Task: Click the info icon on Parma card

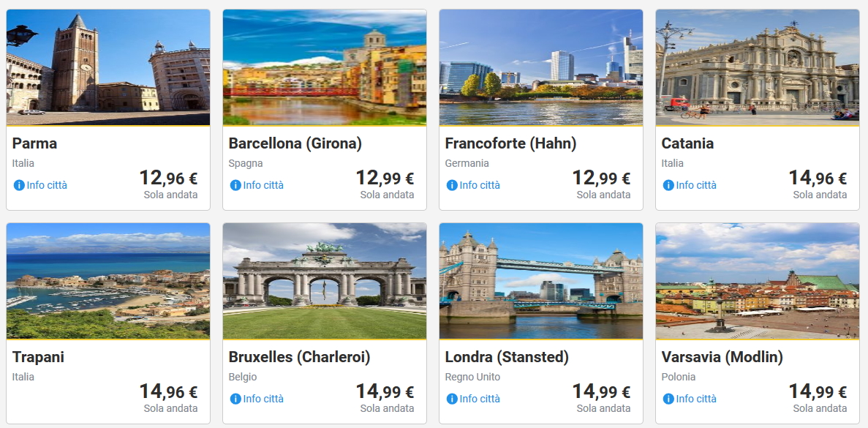Action: [20, 185]
